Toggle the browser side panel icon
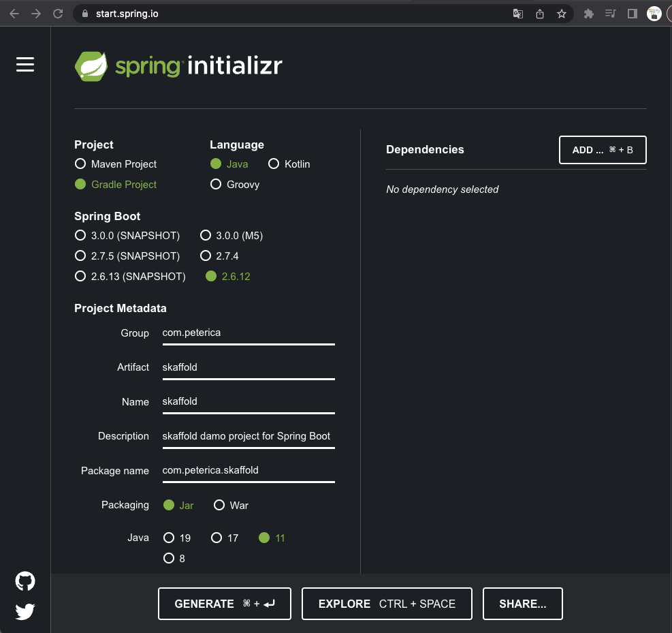 [x=632, y=14]
